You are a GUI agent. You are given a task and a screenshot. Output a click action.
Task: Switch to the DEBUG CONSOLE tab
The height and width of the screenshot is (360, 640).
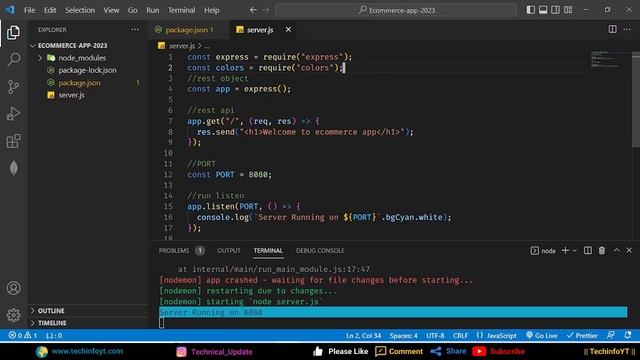click(x=320, y=251)
